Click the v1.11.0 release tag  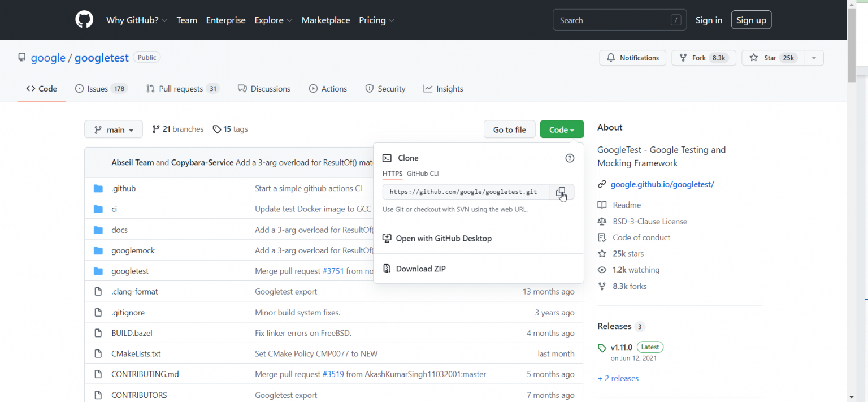(x=621, y=347)
